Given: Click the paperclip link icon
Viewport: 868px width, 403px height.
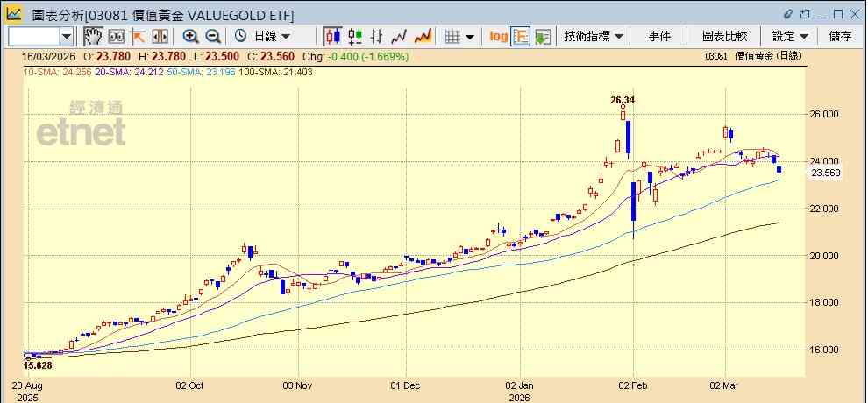Looking at the screenshot, I should pos(788,14).
